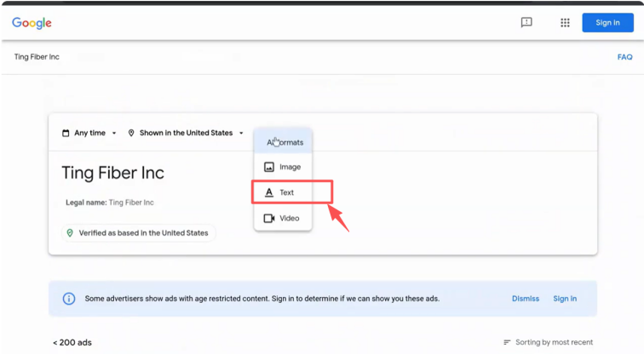Click the Google logo
This screenshot has height=354, width=644.
pyautogui.click(x=32, y=23)
